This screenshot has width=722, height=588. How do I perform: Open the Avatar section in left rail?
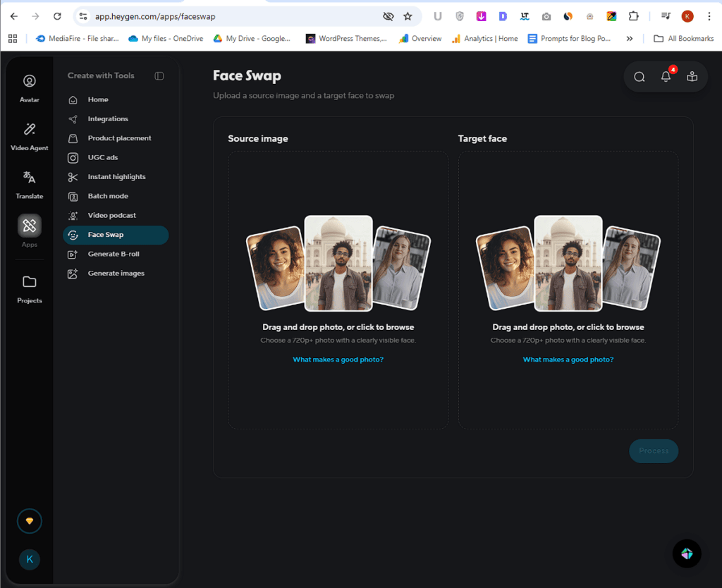tap(29, 88)
